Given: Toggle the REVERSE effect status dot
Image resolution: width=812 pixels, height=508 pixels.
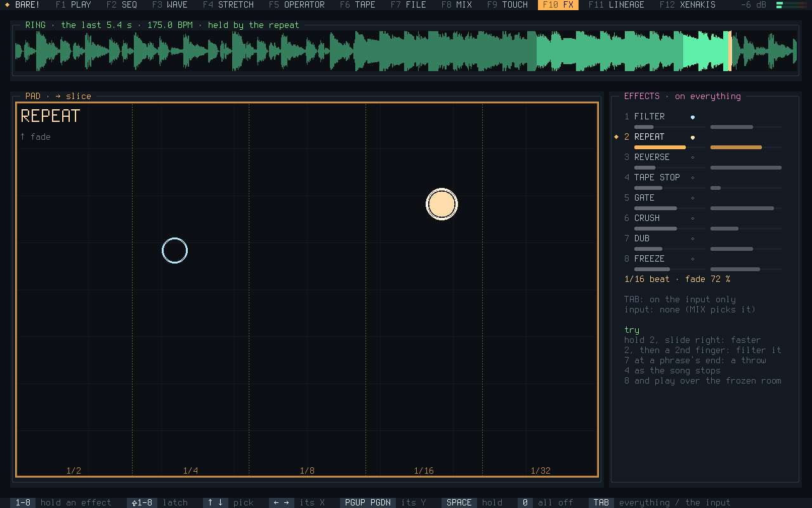Looking at the screenshot, I should click(x=693, y=157).
